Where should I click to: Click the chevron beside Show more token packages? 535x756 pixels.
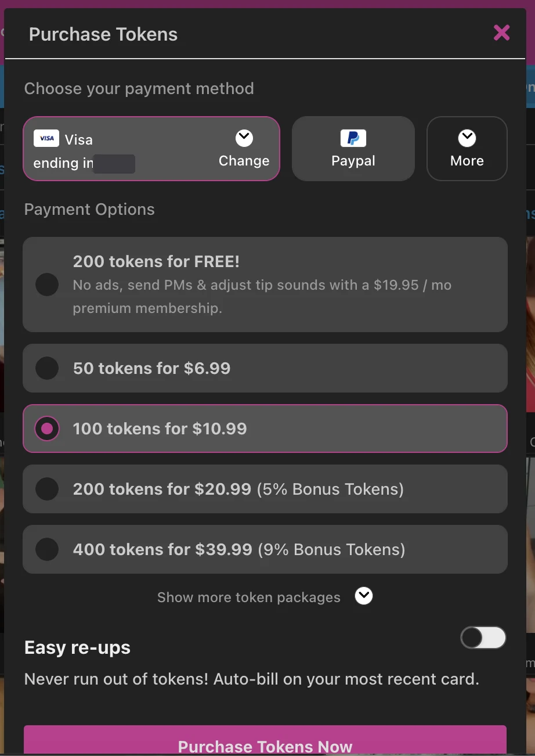point(364,596)
